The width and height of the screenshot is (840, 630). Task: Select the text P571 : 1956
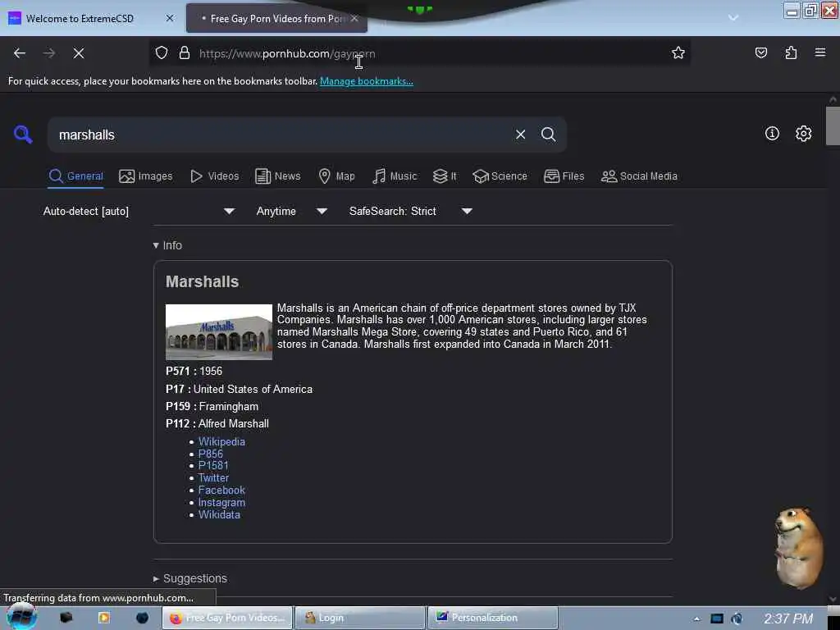tap(194, 371)
